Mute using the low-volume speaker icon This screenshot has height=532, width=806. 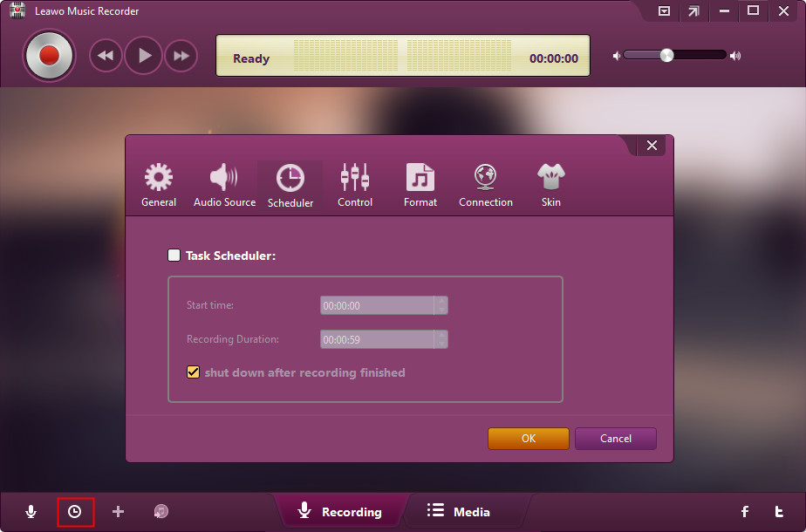pos(617,56)
